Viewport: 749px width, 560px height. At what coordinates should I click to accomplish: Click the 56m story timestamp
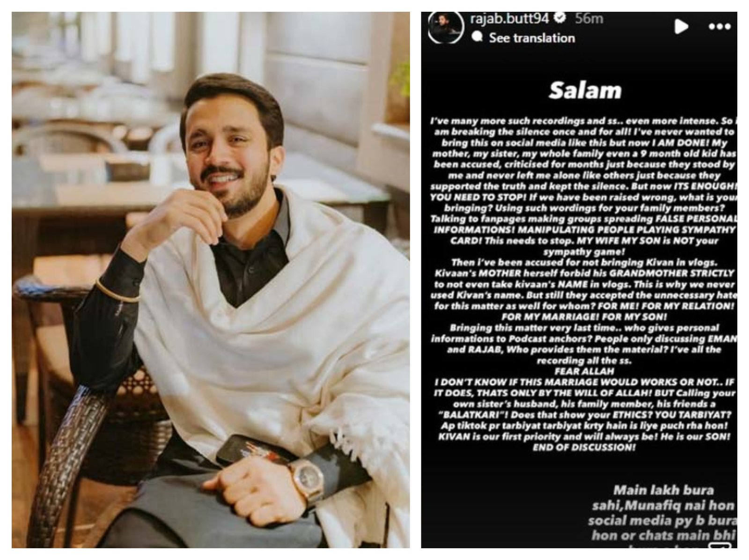point(589,19)
